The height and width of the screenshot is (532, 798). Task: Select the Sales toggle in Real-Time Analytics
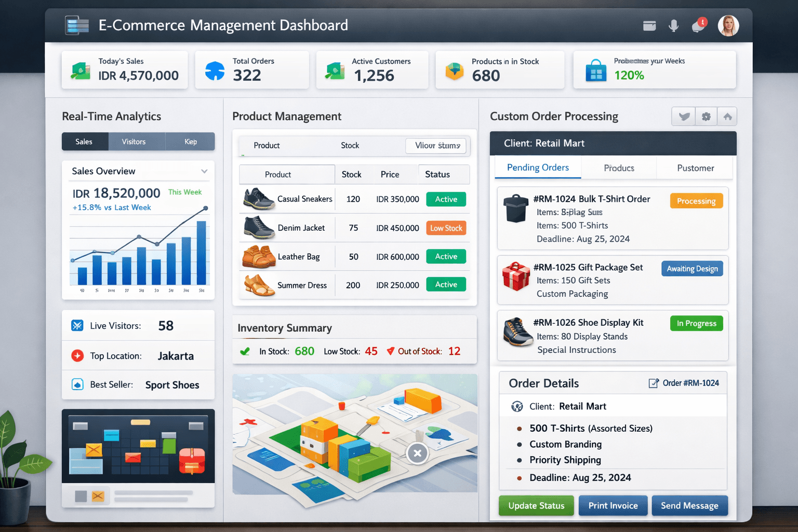tap(85, 141)
